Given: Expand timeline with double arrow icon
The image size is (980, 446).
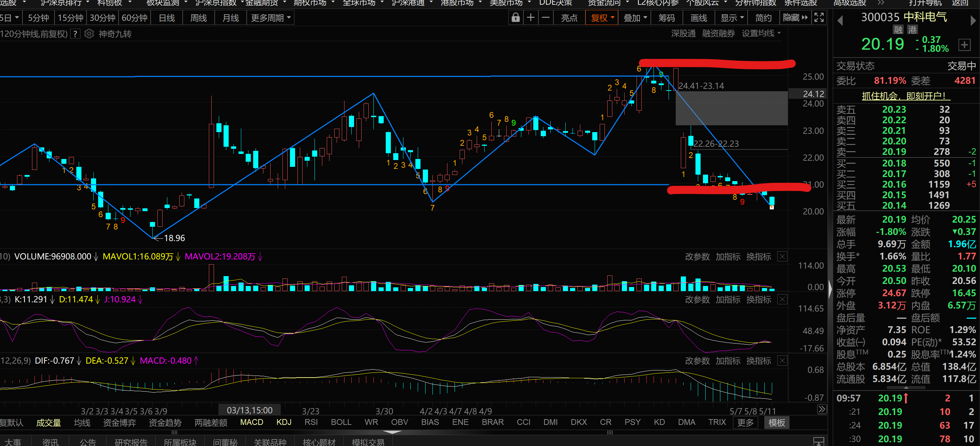Looking at the screenshot, I should click(x=822, y=409).
